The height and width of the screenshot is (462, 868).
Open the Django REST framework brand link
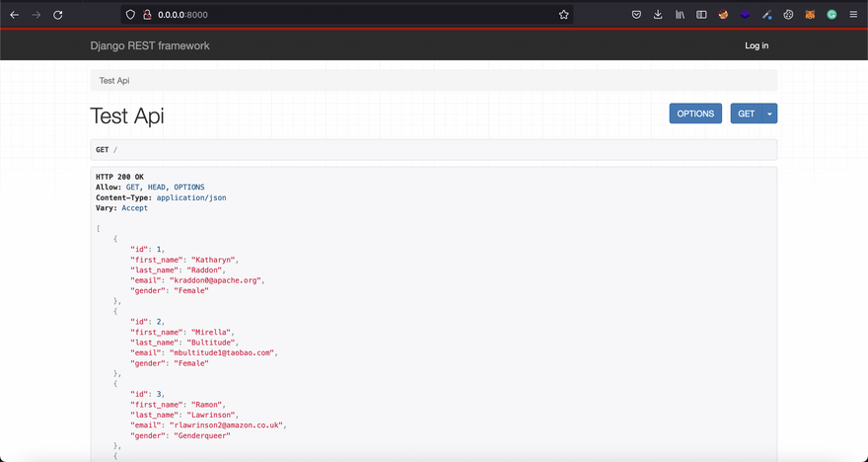[x=150, y=45]
